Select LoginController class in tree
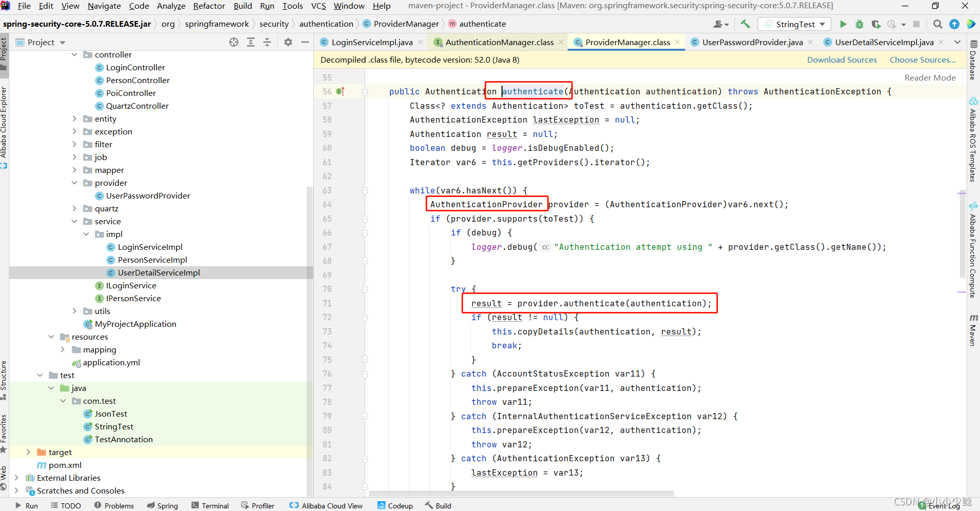Viewport: 980px width, 511px height. [x=135, y=67]
